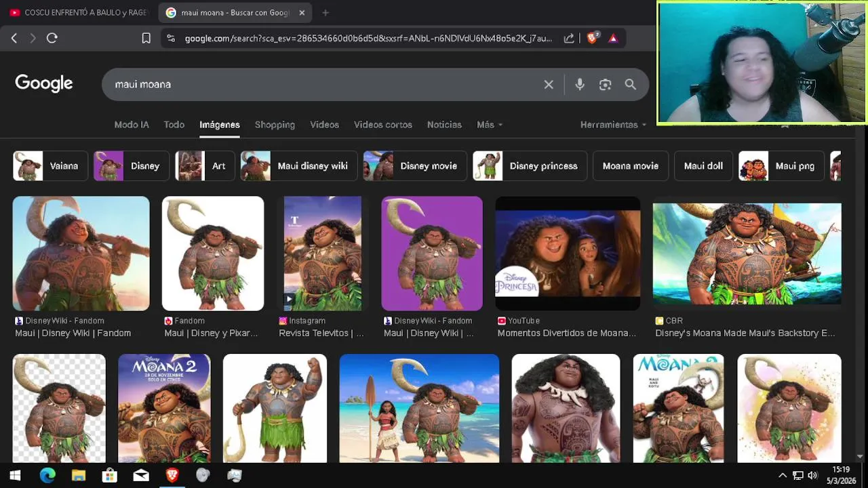Image resolution: width=868 pixels, height=488 pixels.
Task: Filter images by Maui png chip
Action: [781, 166]
